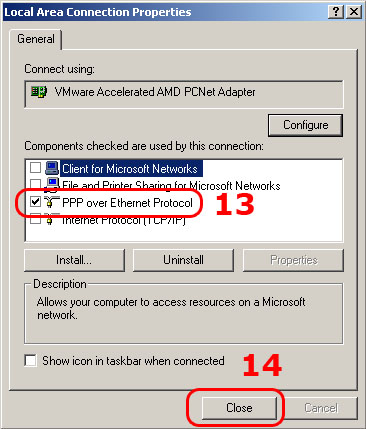Click the PPP over Ethernet Protocol icon
This screenshot has height=429, width=366.
click(x=52, y=203)
